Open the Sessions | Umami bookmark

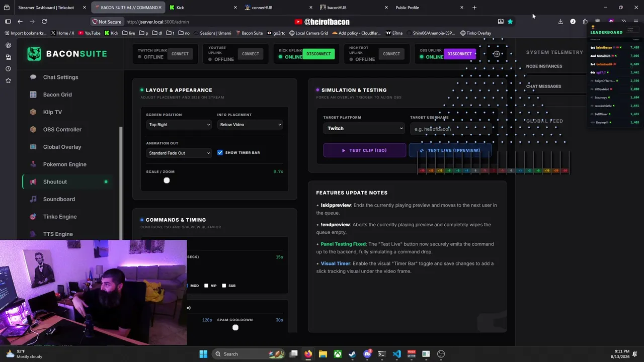[212, 33]
